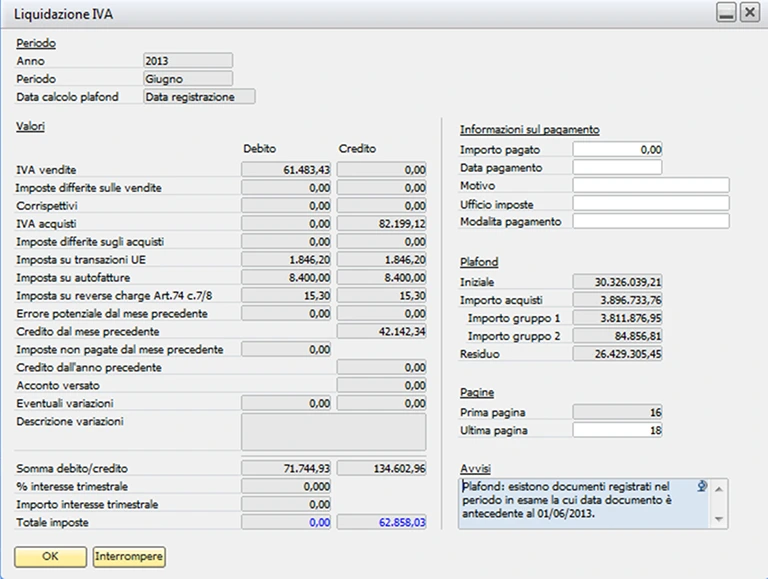Click the Avvisi plafond warning text
This screenshot has height=579, width=768.
tap(567, 500)
